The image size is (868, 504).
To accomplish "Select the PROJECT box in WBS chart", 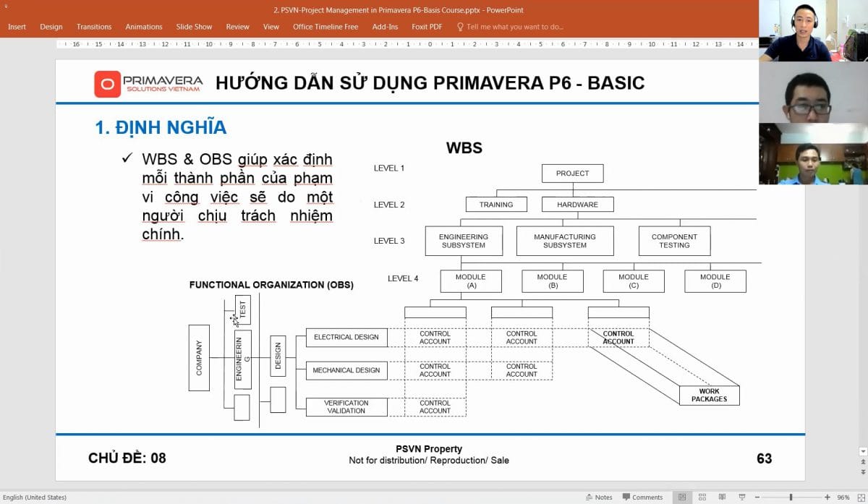I will (x=572, y=174).
